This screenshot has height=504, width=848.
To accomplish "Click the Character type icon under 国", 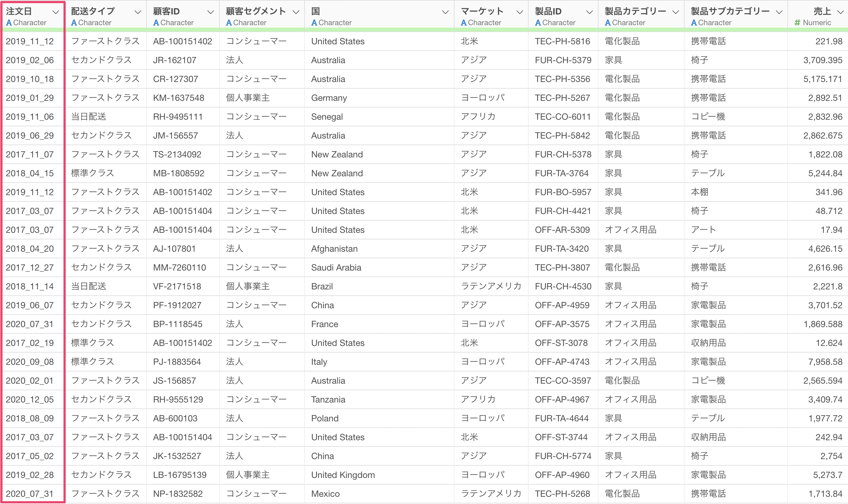I will [x=314, y=23].
